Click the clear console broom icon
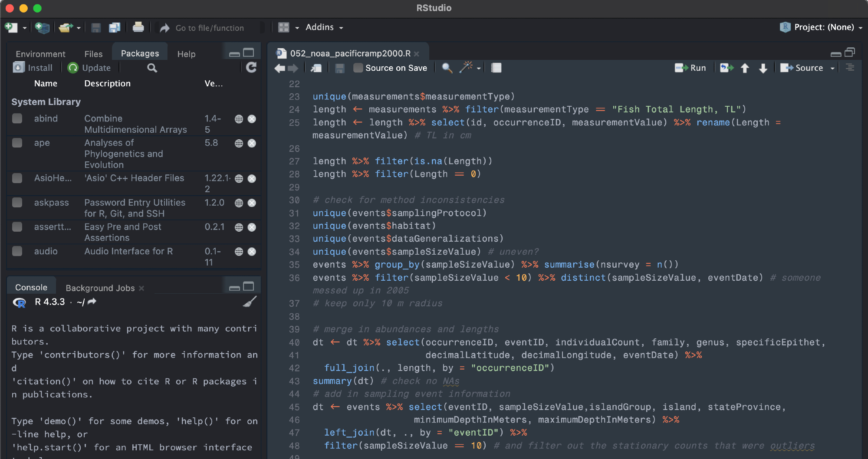868x459 pixels. pyautogui.click(x=250, y=302)
